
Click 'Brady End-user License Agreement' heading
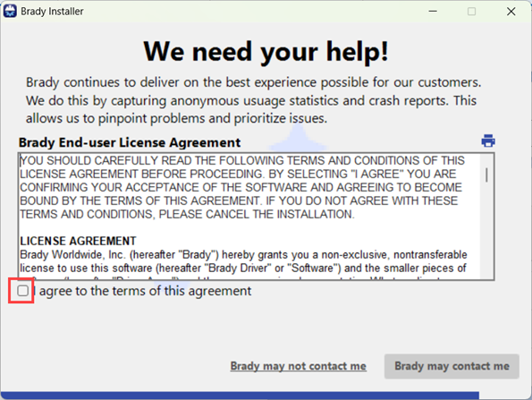click(130, 142)
